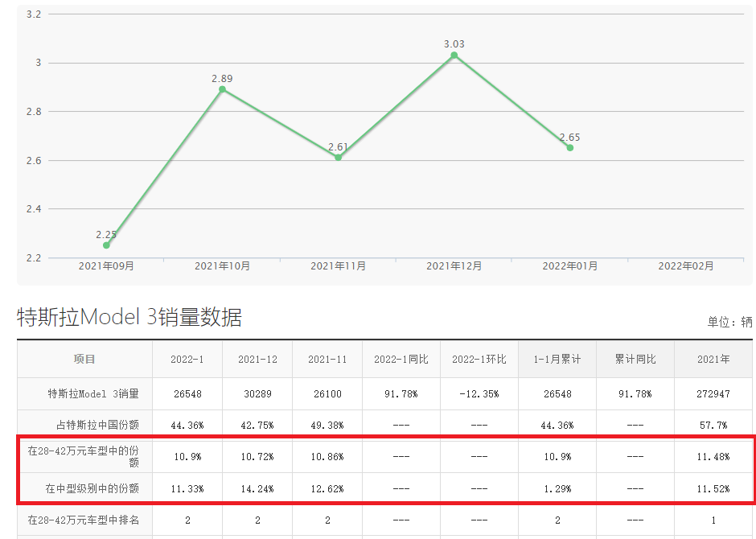Click the 2021年09月 x-axis label
Viewport: 756px width, 539px height.
click(106, 266)
